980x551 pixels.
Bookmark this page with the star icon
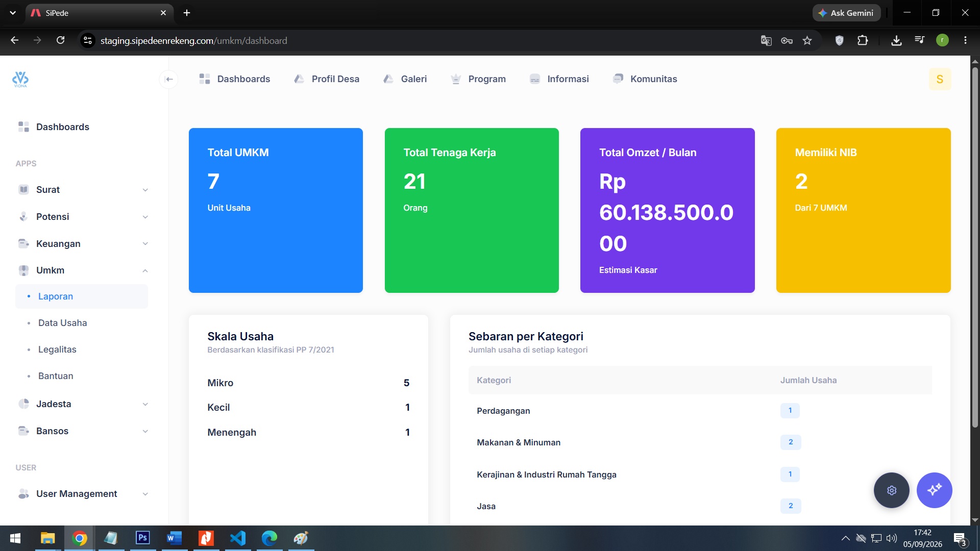click(x=807, y=40)
